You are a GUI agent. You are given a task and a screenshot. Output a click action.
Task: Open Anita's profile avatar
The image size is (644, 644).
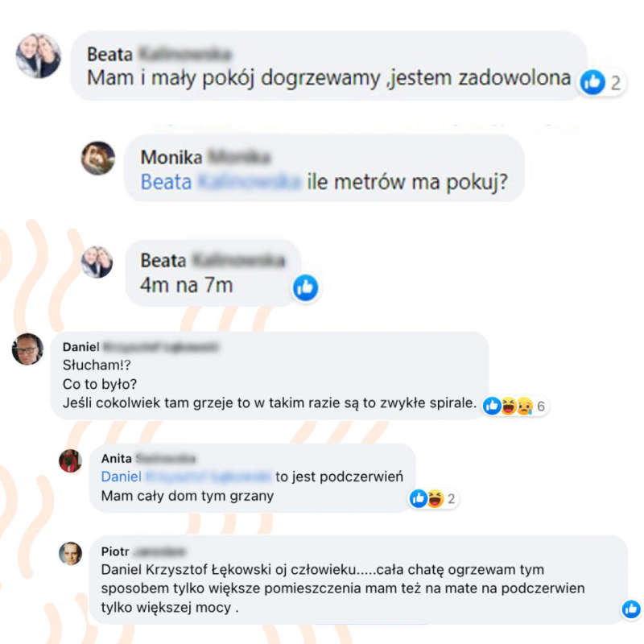pyautogui.click(x=70, y=460)
